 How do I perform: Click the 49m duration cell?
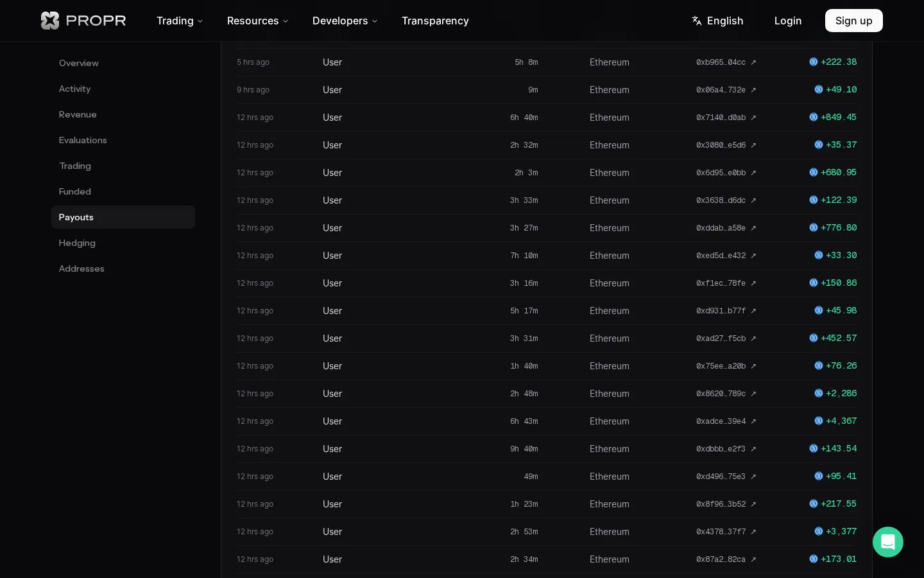tap(531, 477)
